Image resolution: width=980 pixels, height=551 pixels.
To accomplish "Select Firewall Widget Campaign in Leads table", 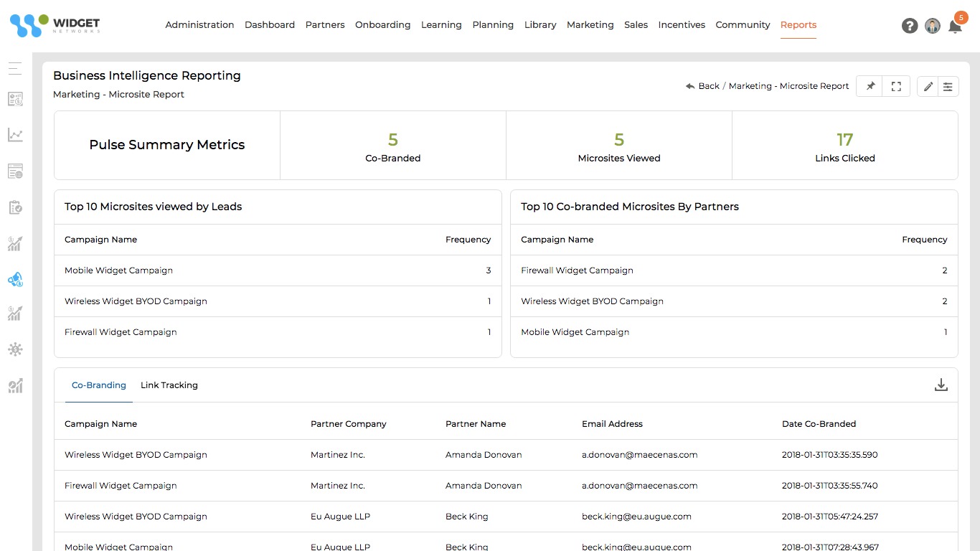I will (278, 332).
